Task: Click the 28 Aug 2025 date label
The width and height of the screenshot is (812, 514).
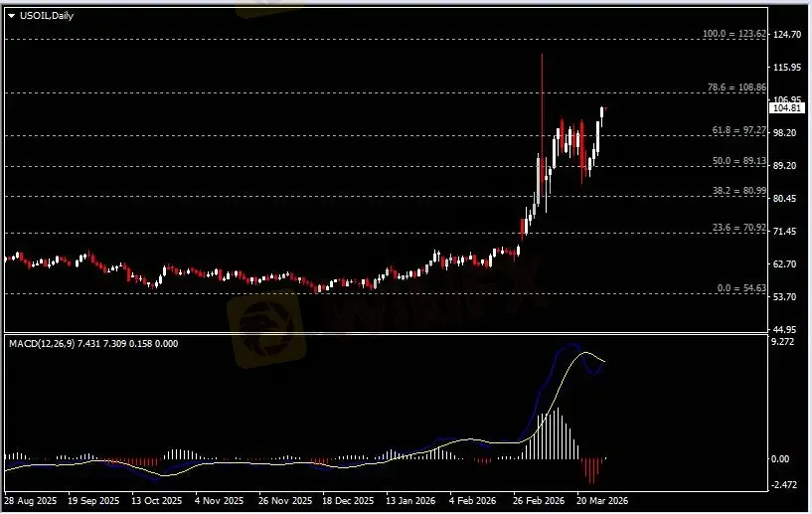Action: click(x=31, y=501)
